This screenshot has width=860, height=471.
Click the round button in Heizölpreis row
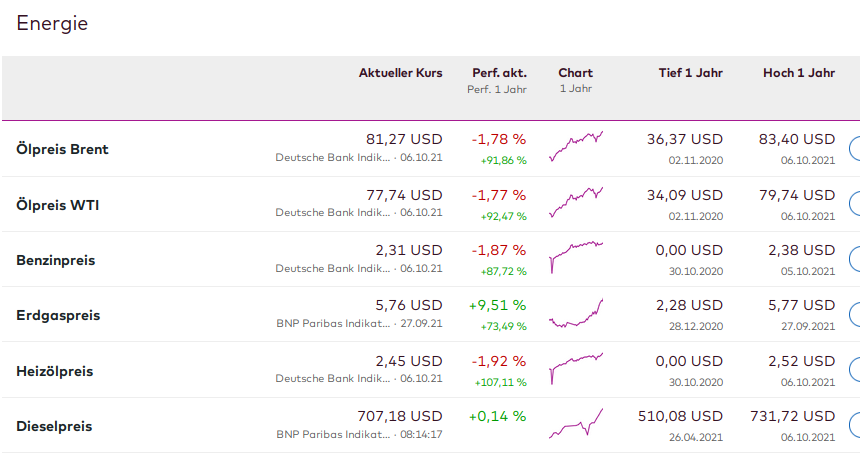point(855,371)
